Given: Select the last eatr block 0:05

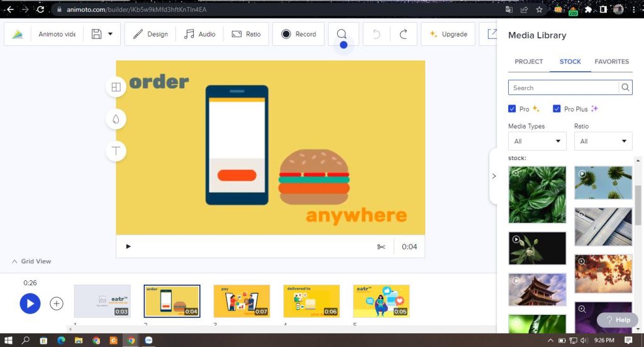Looking at the screenshot, I should coord(381,301).
